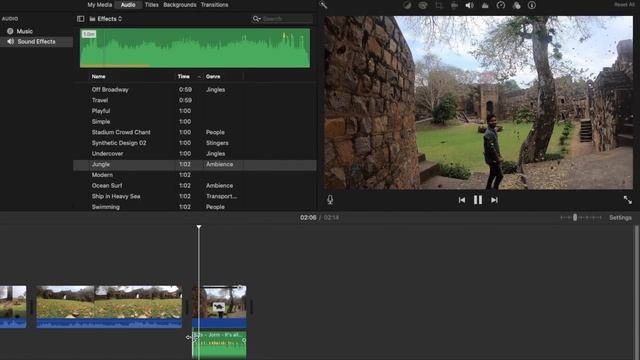Open the Backgrounds tab
This screenshot has height=360, width=640.
coord(180,5)
